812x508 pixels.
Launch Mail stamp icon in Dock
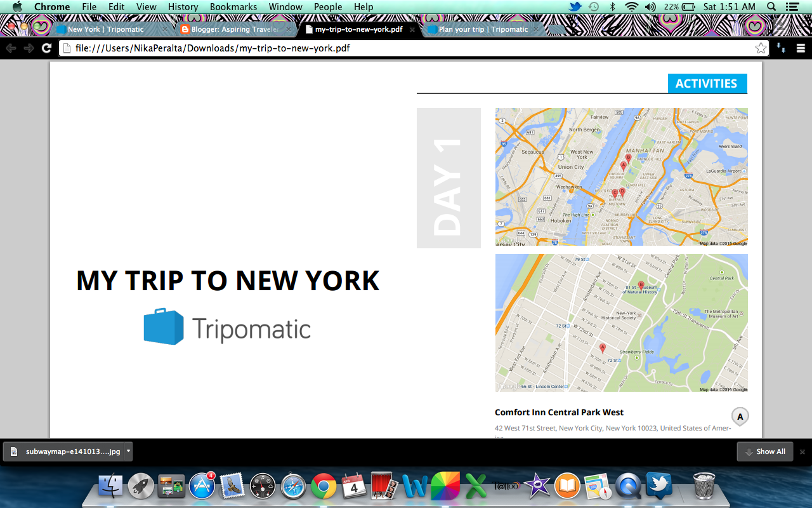(x=232, y=486)
